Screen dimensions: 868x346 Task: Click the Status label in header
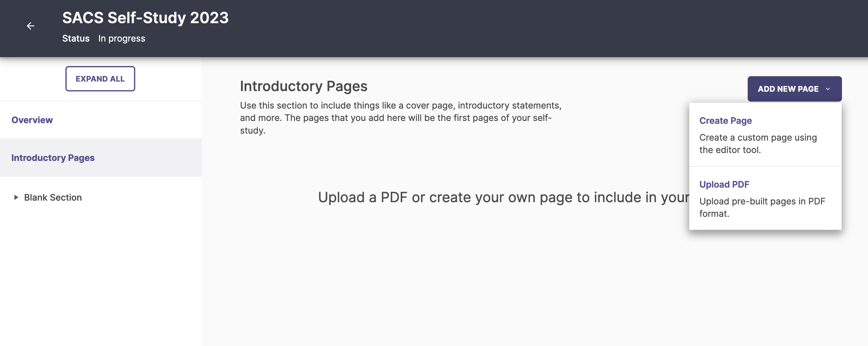point(76,38)
